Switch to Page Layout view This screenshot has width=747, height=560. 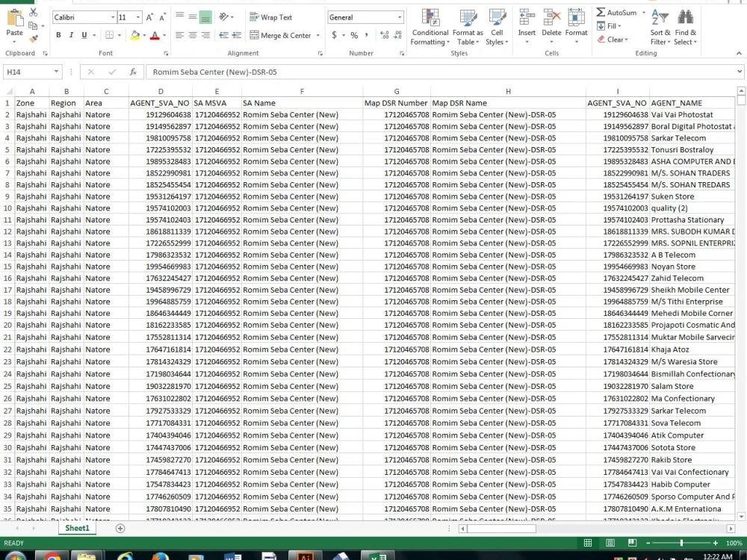(x=610, y=543)
